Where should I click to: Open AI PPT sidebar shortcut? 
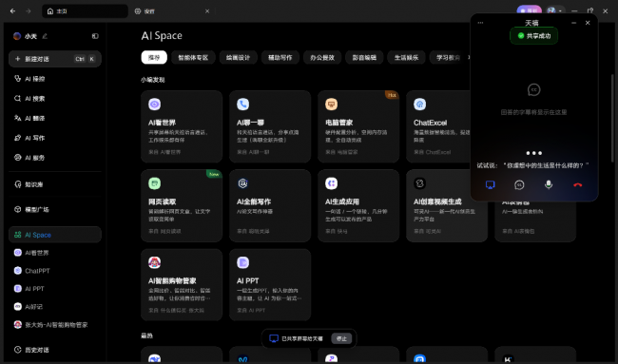(55, 289)
